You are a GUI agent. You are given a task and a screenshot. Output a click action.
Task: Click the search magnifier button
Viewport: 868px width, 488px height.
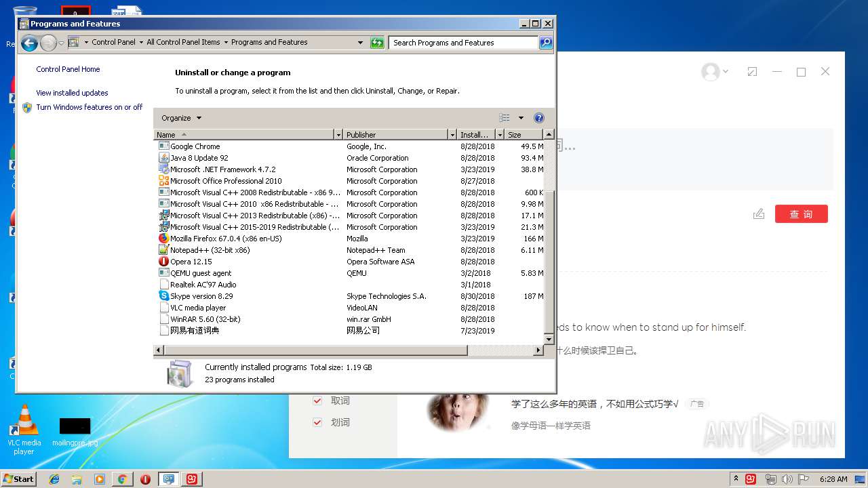click(545, 43)
